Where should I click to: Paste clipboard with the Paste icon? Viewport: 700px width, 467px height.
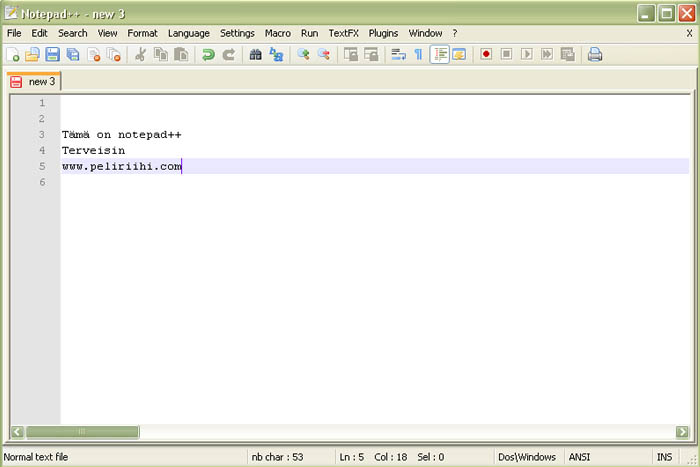pyautogui.click(x=181, y=54)
